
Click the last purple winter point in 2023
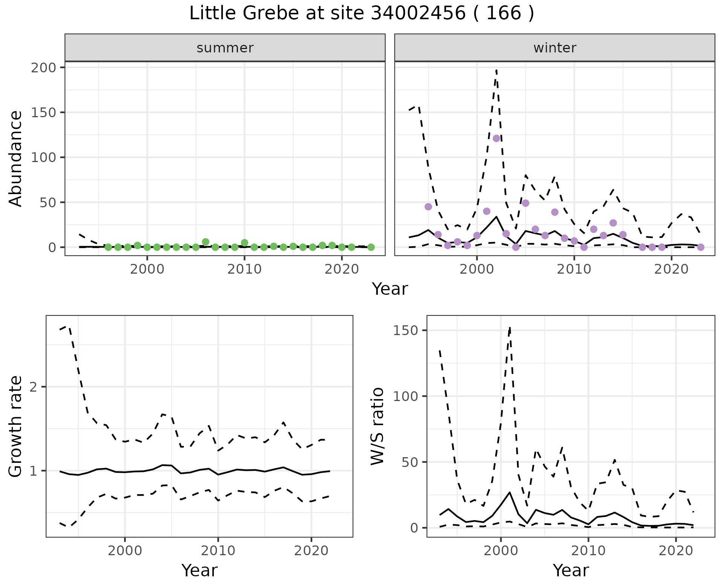click(x=701, y=247)
